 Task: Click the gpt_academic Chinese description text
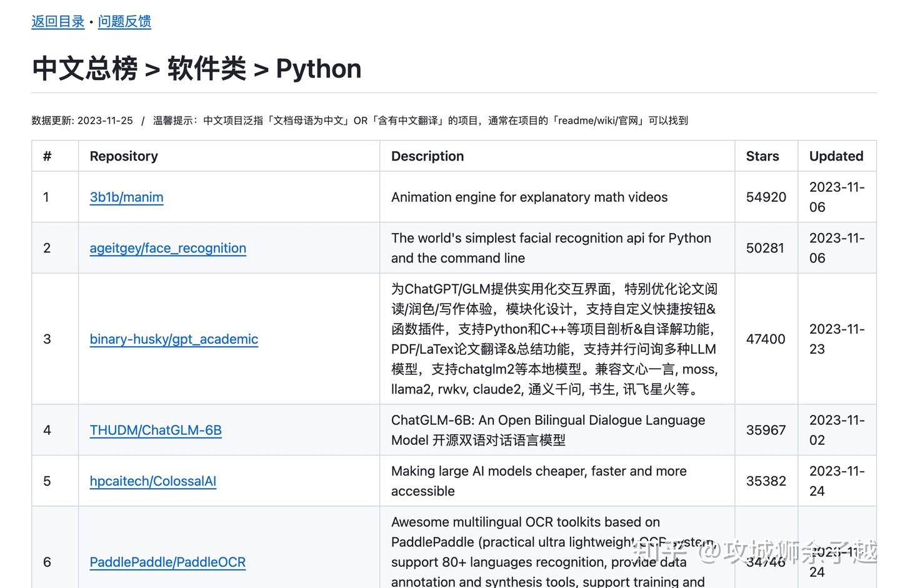[554, 339]
